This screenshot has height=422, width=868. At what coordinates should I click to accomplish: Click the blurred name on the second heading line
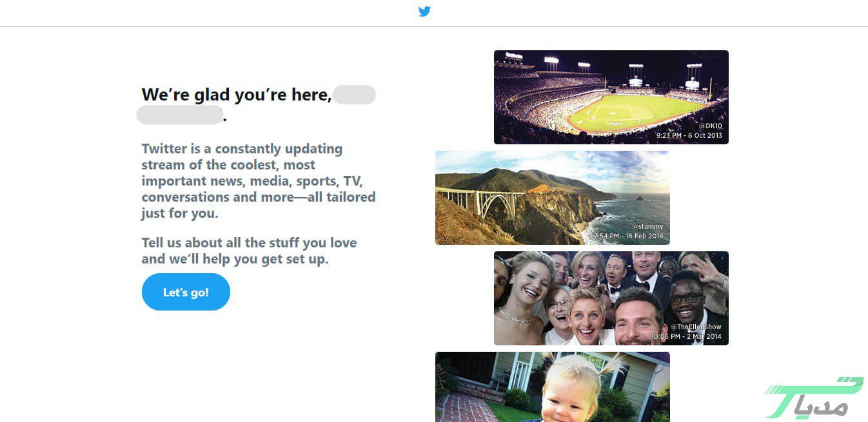coord(179,116)
